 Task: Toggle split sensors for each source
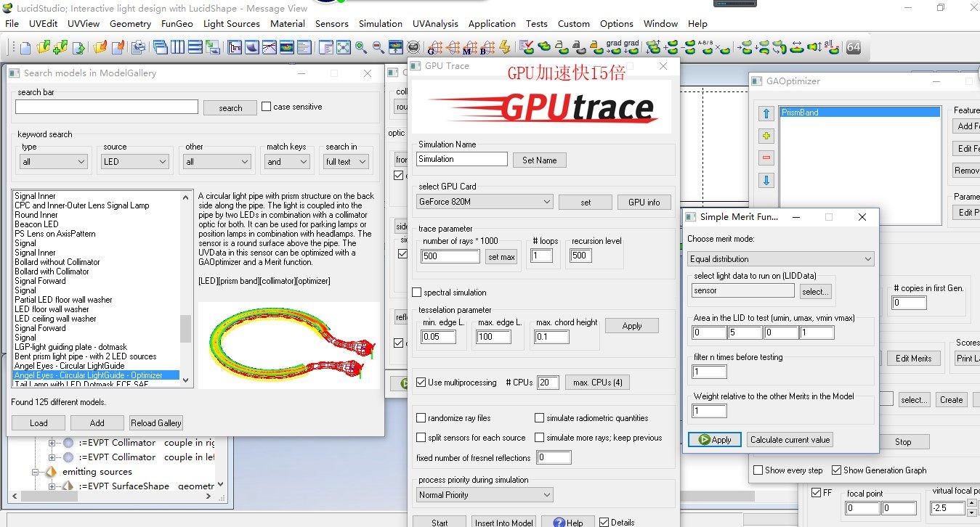[421, 438]
